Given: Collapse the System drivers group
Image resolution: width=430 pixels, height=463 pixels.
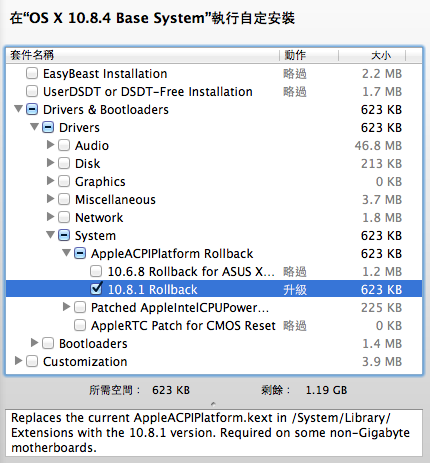Looking at the screenshot, I should click(x=50, y=235).
